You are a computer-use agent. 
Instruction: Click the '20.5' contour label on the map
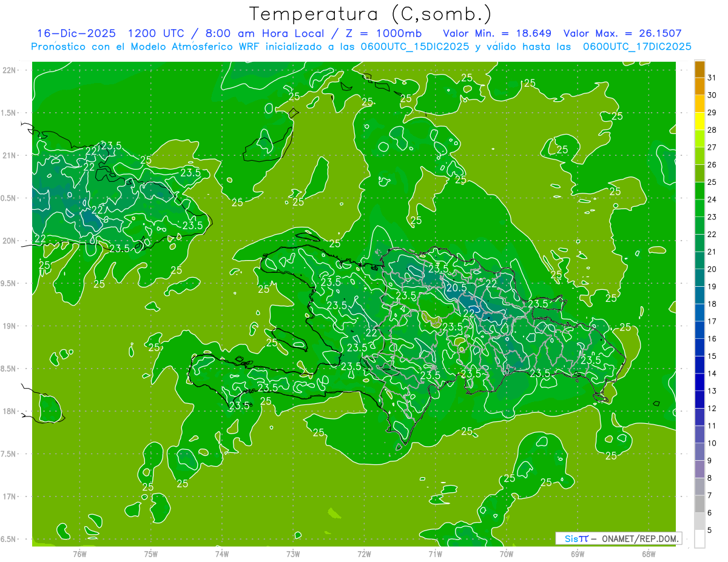(x=456, y=287)
